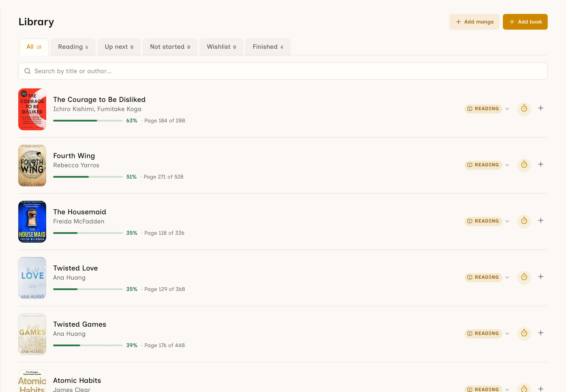Image resolution: width=566 pixels, height=392 pixels.
Task: Open status dropdown for The Housemaid
Action: (487, 221)
